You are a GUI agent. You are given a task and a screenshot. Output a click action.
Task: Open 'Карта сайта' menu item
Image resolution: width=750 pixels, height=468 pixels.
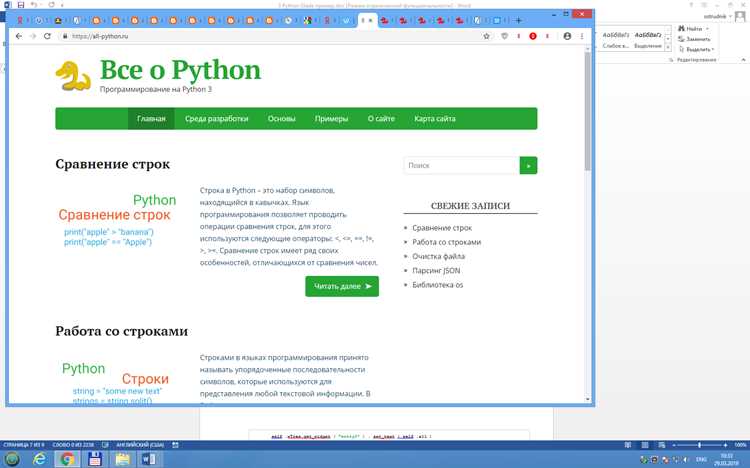pos(435,119)
